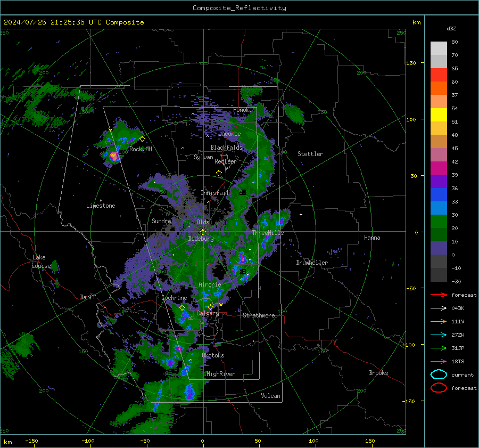Image resolution: width=479 pixels, height=448 pixels.
Task: Click the RedDeer city label
Action: [x=226, y=161]
